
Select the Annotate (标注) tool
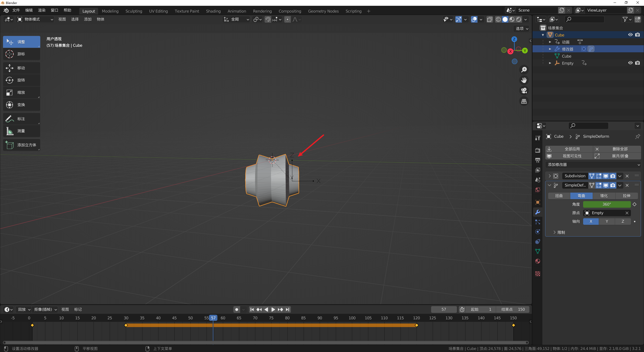coord(21,119)
